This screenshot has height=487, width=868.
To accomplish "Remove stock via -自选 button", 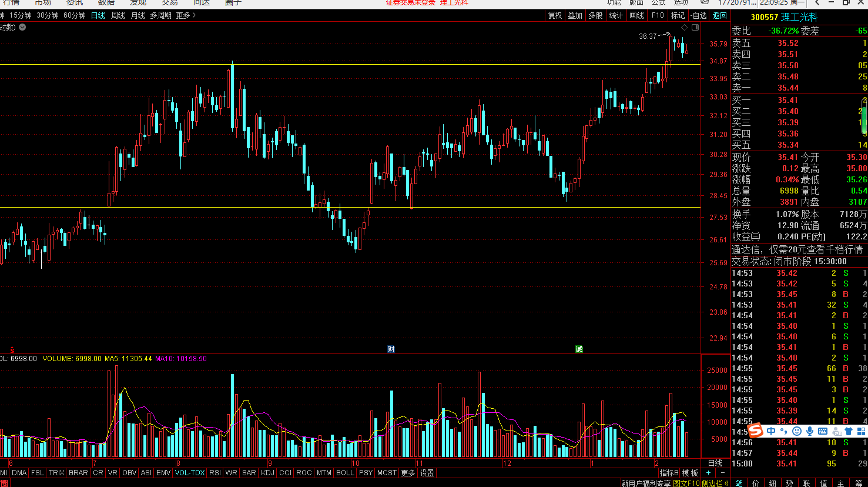I will coord(699,15).
